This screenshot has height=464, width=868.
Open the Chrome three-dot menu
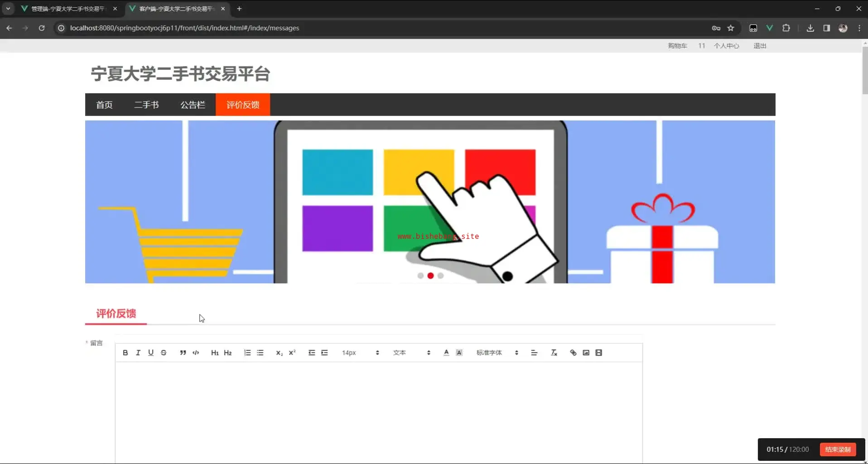tap(859, 28)
